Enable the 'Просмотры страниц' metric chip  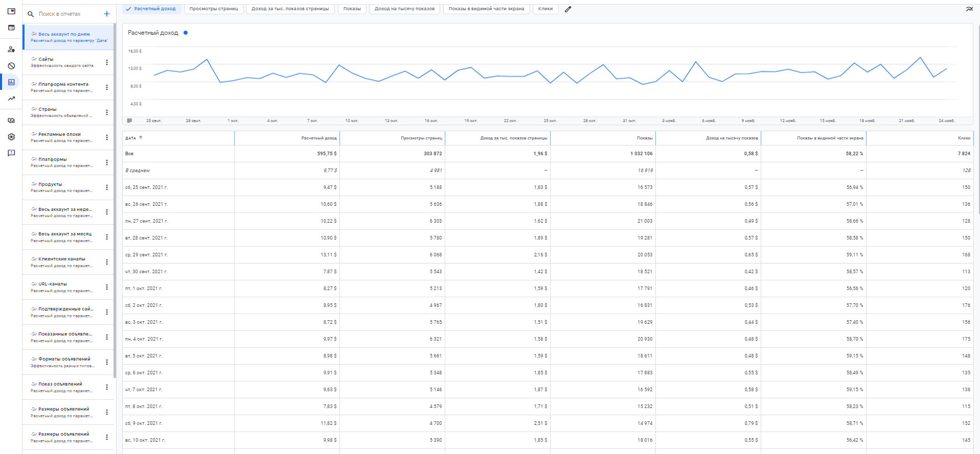(214, 9)
